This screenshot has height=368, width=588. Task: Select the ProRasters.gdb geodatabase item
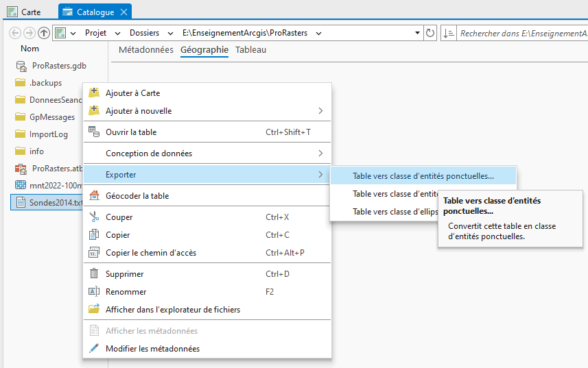[x=59, y=66]
